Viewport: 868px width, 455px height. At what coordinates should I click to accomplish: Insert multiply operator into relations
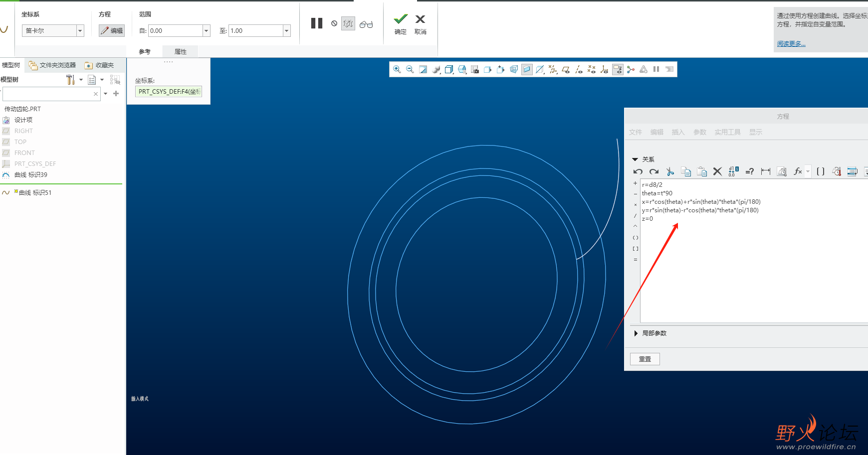click(x=635, y=205)
